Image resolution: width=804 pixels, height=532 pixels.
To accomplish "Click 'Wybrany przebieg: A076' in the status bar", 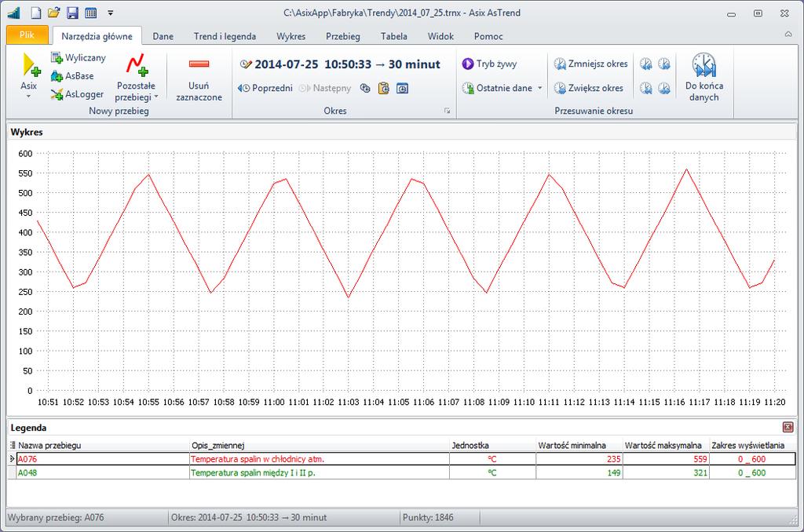I will click(x=56, y=518).
